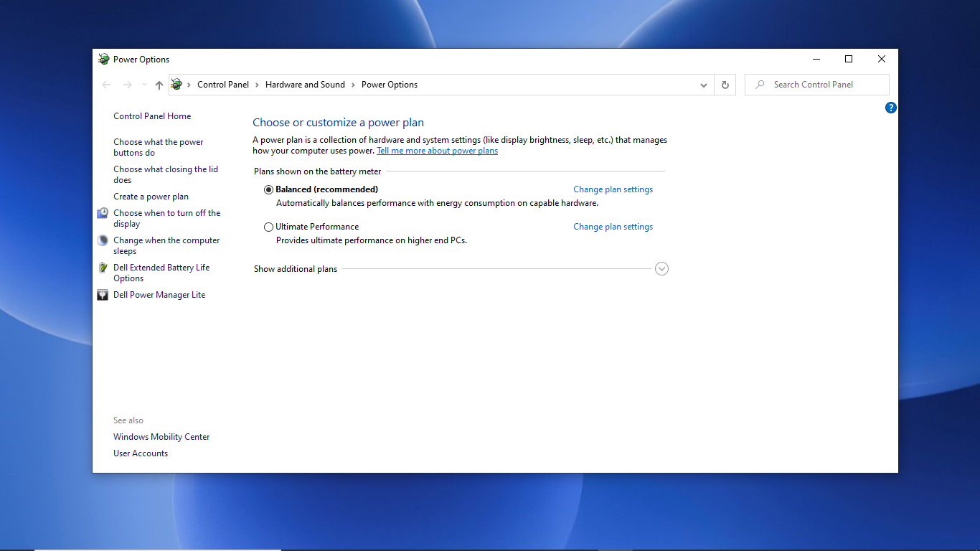Open the address bar history dropdown
This screenshot has height=551, width=980.
point(704,85)
